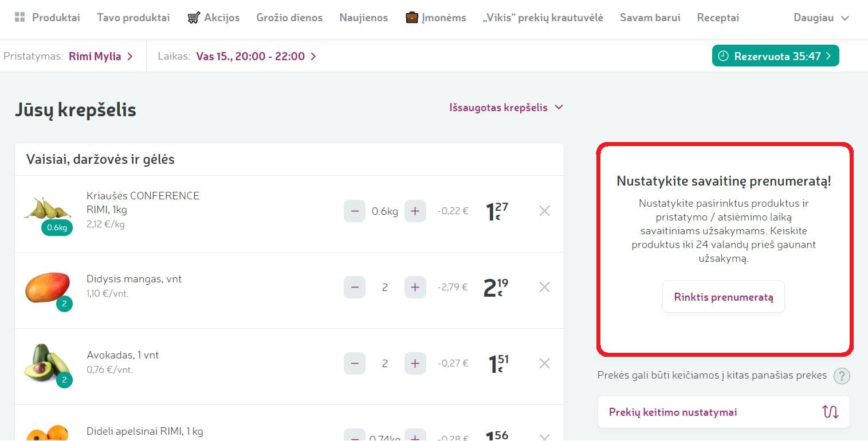Expand the Daugiau menu
Screen dimensions: 868x441
click(820, 18)
